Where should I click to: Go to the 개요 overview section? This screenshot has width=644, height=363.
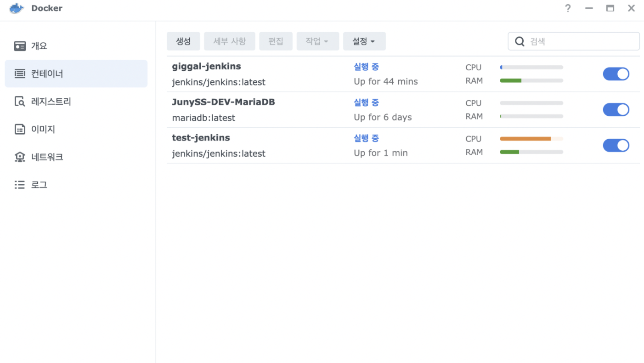[76, 46]
